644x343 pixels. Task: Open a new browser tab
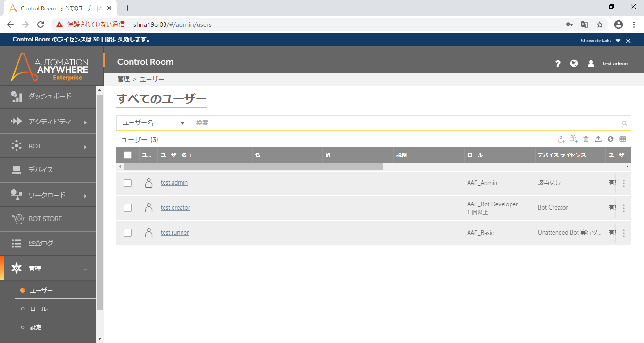click(x=127, y=8)
